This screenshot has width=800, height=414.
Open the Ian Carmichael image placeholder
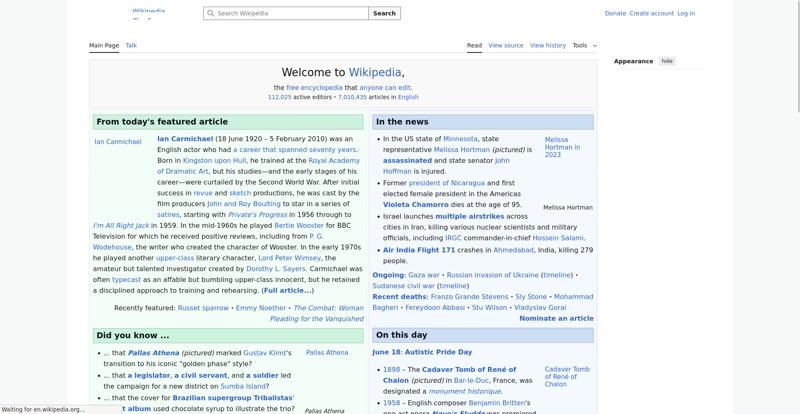[x=118, y=142]
